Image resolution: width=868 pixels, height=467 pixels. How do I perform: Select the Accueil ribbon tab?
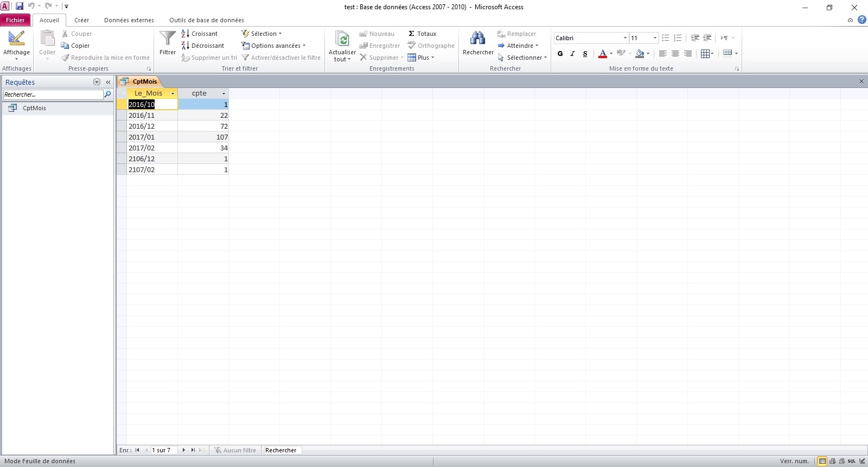(49, 20)
